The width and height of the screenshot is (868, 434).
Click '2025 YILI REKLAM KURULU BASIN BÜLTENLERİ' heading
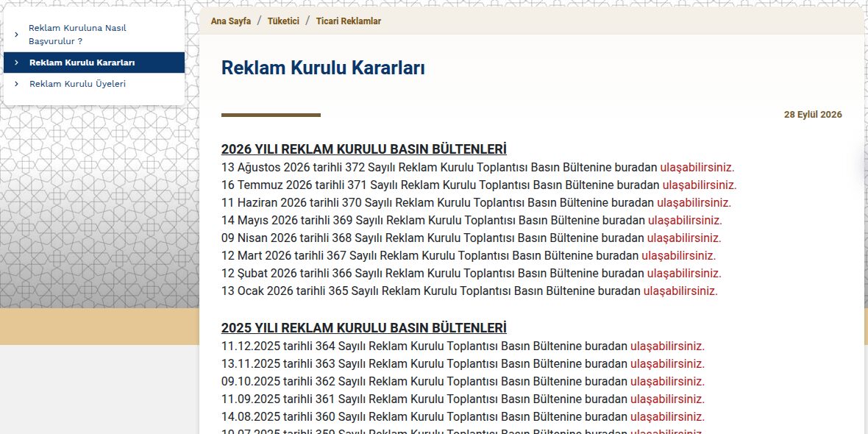(x=363, y=328)
